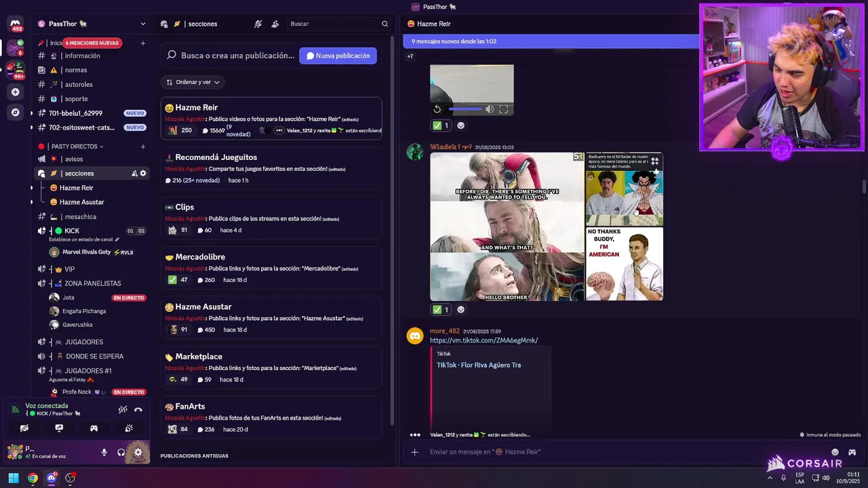Toggle the 49 reaction on Marketplace post
This screenshot has width=868, height=488.
[178, 380]
